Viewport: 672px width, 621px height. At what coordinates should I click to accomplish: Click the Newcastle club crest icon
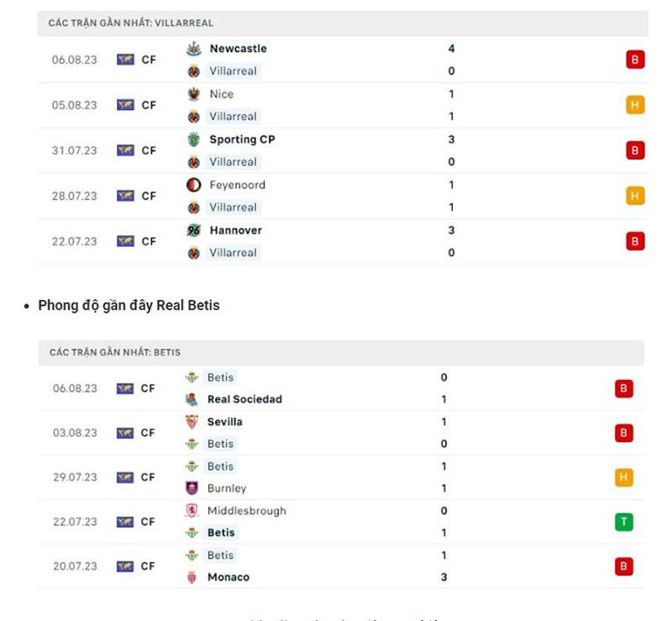point(194,49)
